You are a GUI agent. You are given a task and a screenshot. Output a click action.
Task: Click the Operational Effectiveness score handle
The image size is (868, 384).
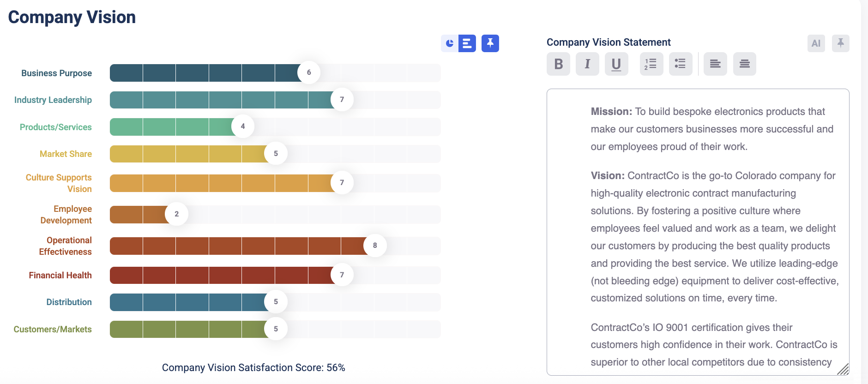point(375,246)
